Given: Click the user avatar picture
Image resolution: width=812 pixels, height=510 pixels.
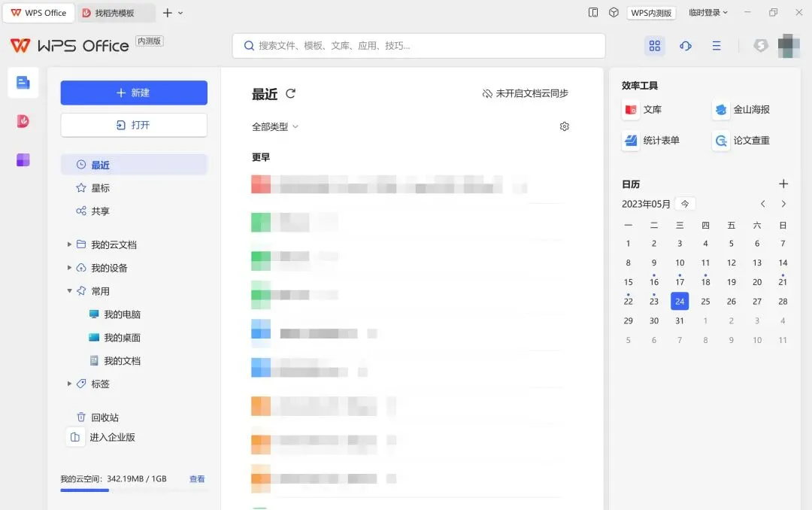Looking at the screenshot, I should click(789, 46).
